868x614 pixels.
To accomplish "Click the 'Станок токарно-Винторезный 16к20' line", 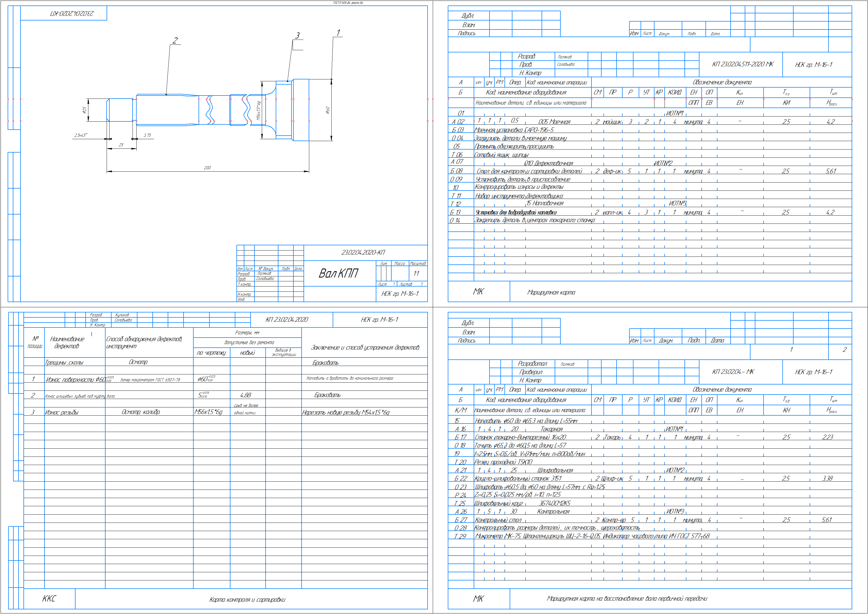I will pyautogui.click(x=520, y=437).
